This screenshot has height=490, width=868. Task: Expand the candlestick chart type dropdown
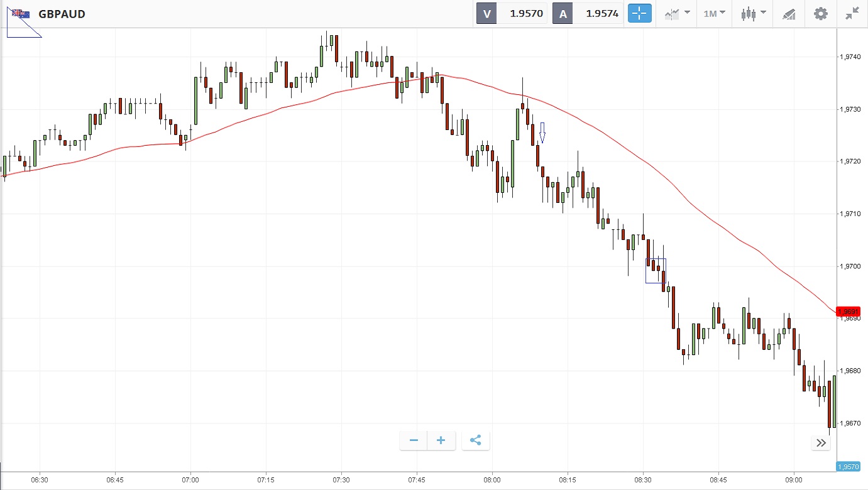point(753,13)
